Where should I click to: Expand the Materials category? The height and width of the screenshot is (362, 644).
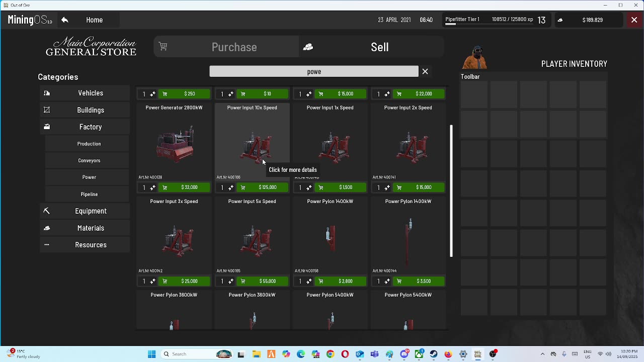click(85, 228)
